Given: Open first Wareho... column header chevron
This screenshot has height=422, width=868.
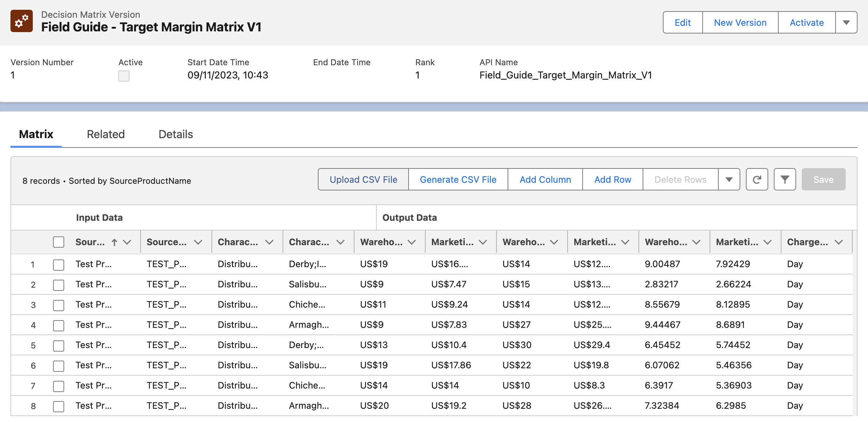Looking at the screenshot, I should [412, 242].
